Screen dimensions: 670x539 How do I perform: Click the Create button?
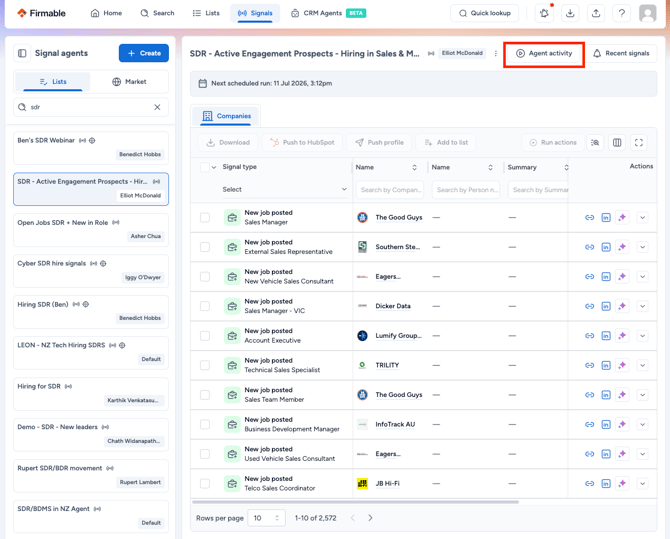[x=144, y=53]
